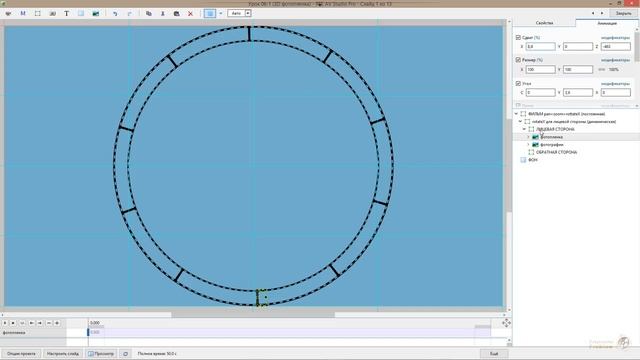Select the ОБРАТНАЯ СТОРОНА object
640x360 pixels.
(x=556, y=152)
